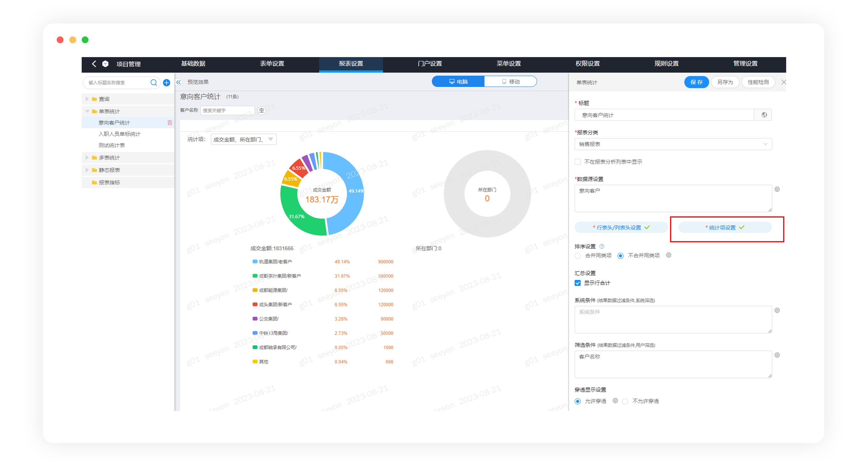868x468 pixels.
Task: Open the 系统条件 settings gear icon
Action: click(777, 311)
